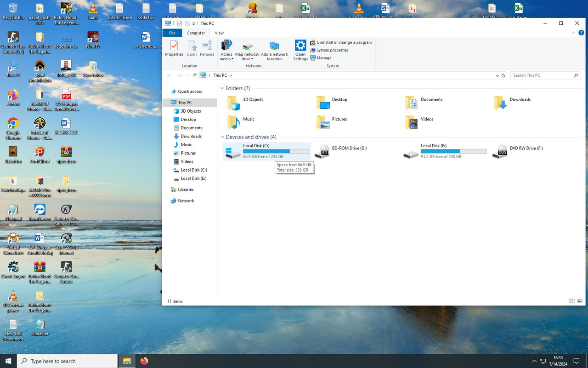The height and width of the screenshot is (368, 588).
Task: Open System properties from the ribbon
Action: pos(329,50)
